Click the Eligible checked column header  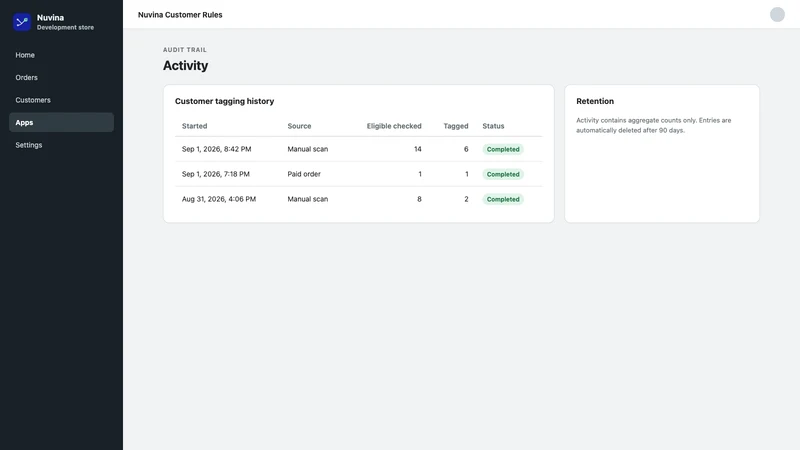click(x=394, y=126)
